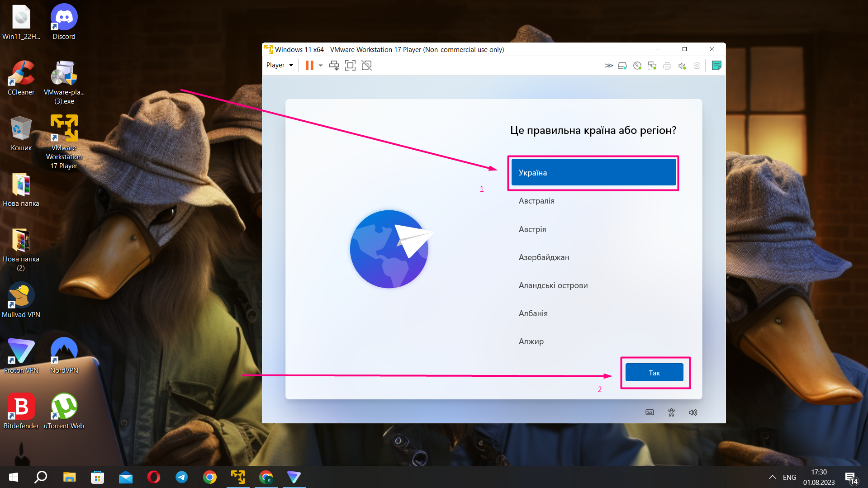Open the Windows Start menu
Viewport: 868px width, 488px height.
pyautogui.click(x=14, y=477)
